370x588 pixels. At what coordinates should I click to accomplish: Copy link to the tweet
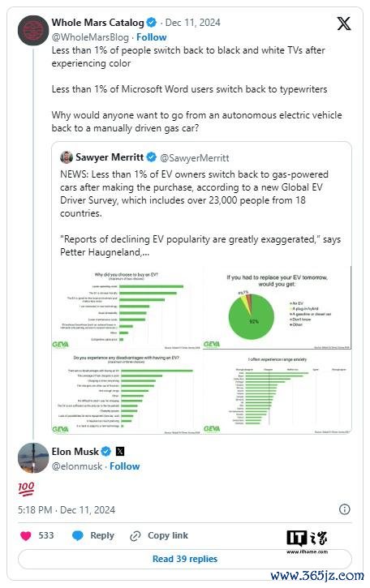coord(159,535)
